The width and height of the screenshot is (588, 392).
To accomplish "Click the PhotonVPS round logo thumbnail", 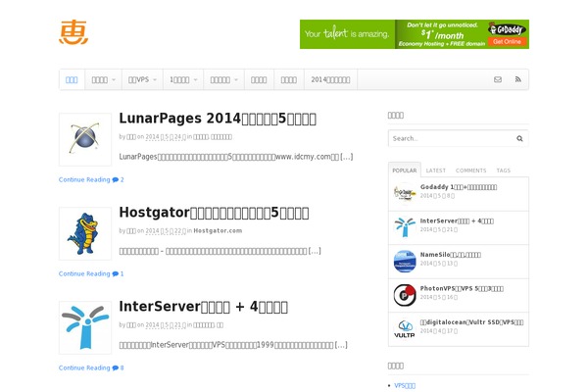I will 405,295.
